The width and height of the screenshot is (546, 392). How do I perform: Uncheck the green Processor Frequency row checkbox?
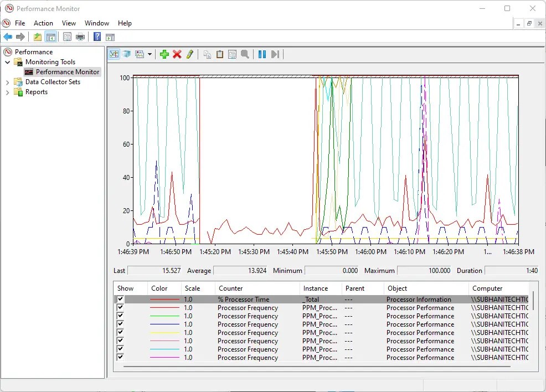pyautogui.click(x=120, y=316)
